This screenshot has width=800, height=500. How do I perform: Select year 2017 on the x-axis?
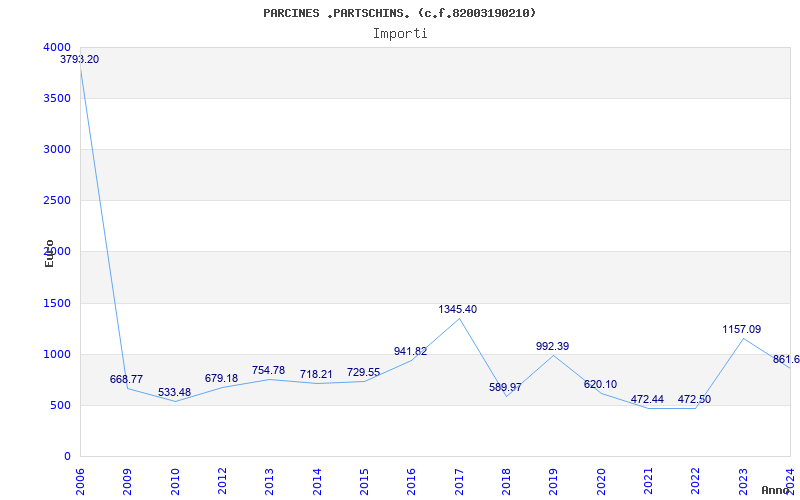(x=459, y=477)
